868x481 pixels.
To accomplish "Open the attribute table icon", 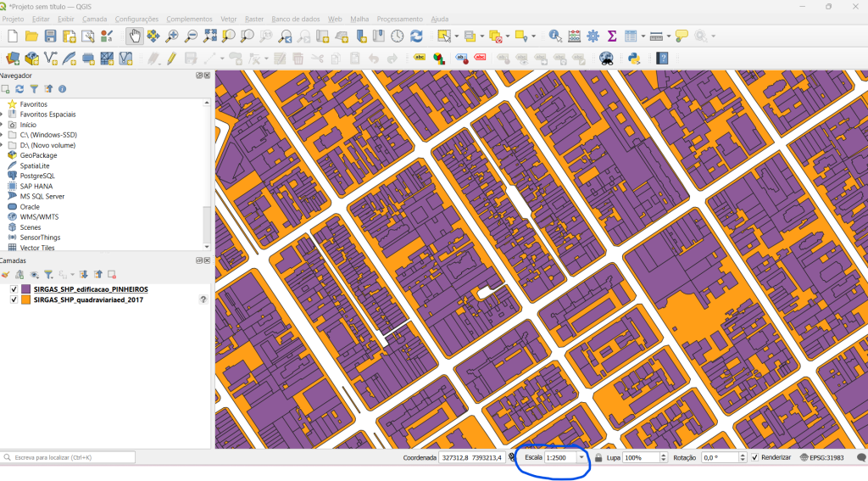I will [x=631, y=36].
